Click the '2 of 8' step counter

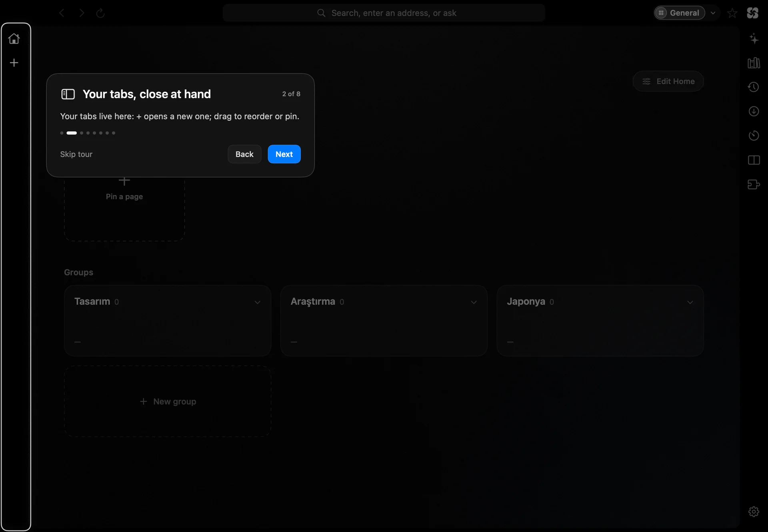[x=291, y=94]
